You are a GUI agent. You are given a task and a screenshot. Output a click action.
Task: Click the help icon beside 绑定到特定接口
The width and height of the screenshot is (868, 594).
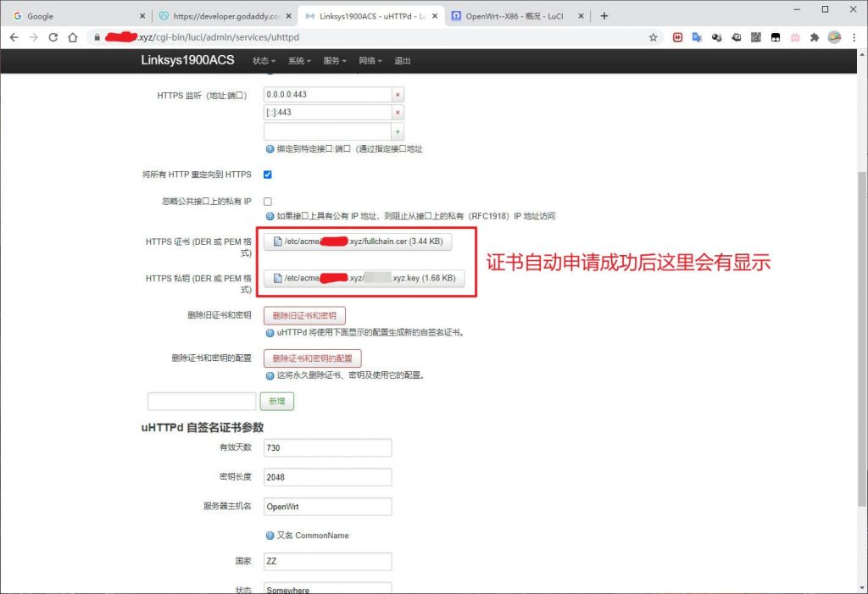270,149
